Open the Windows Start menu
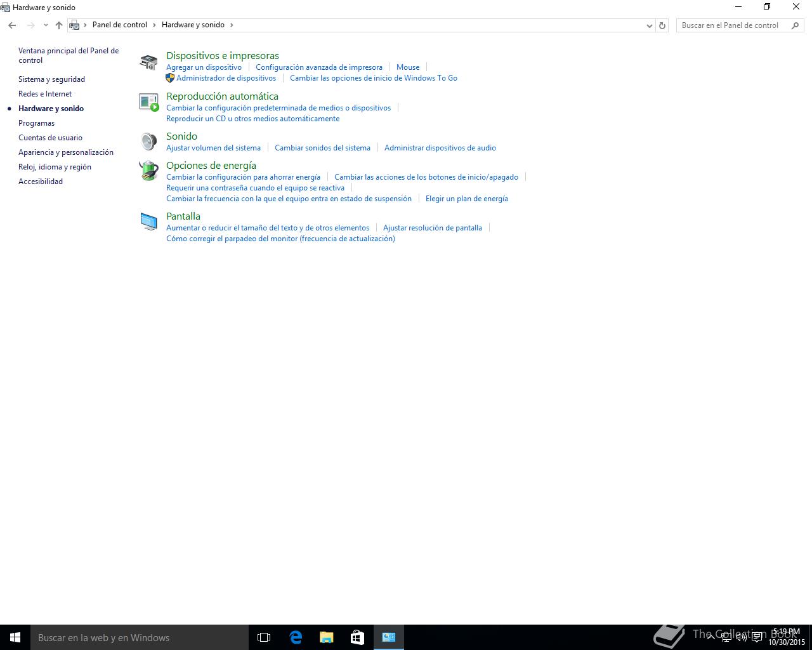This screenshot has width=812, height=650. pos(15,637)
